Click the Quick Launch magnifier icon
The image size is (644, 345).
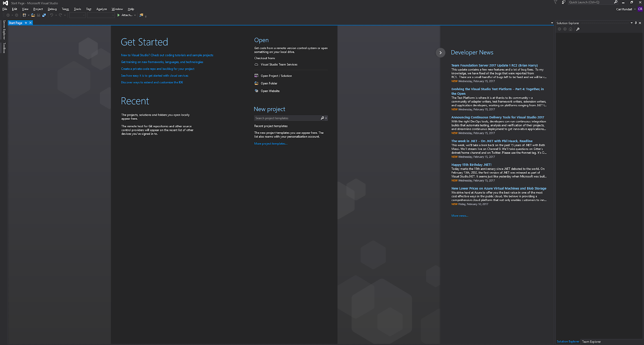(x=616, y=2)
